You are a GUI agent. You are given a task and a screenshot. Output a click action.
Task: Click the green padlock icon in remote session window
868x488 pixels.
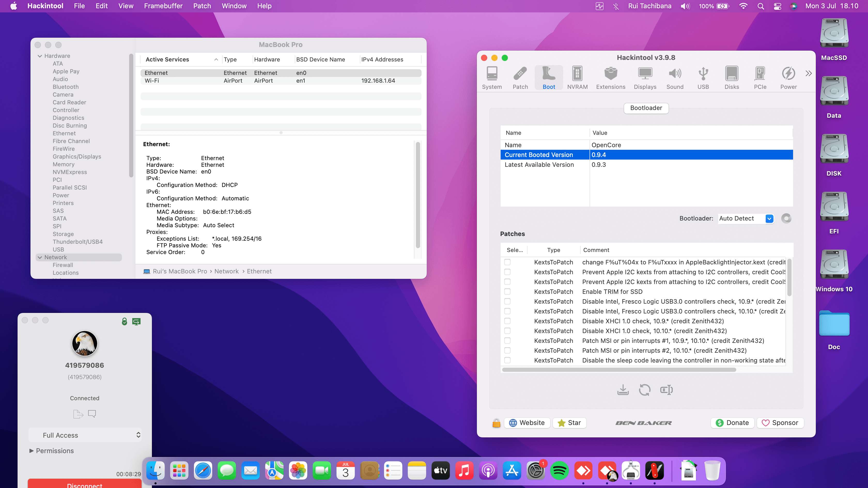[x=124, y=321]
